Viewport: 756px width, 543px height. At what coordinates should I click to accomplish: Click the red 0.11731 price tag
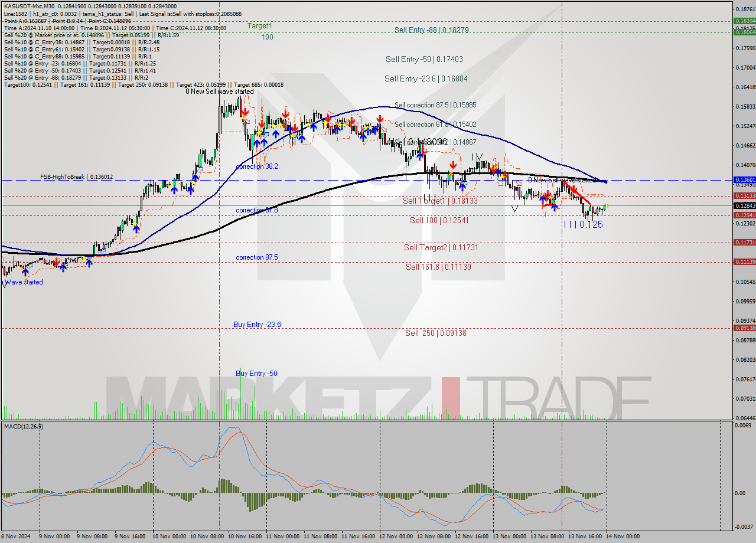(x=744, y=242)
